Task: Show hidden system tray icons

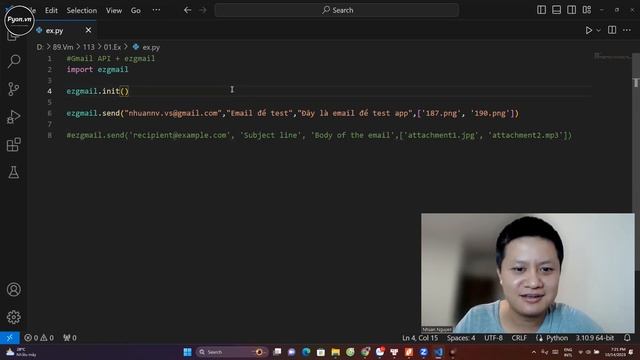Action: (x=533, y=352)
